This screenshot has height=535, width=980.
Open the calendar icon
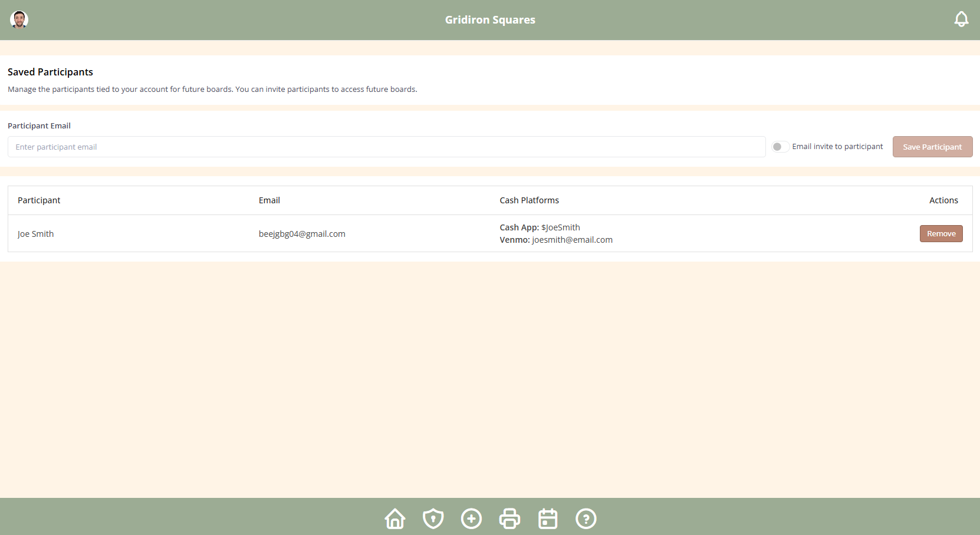[548, 519]
